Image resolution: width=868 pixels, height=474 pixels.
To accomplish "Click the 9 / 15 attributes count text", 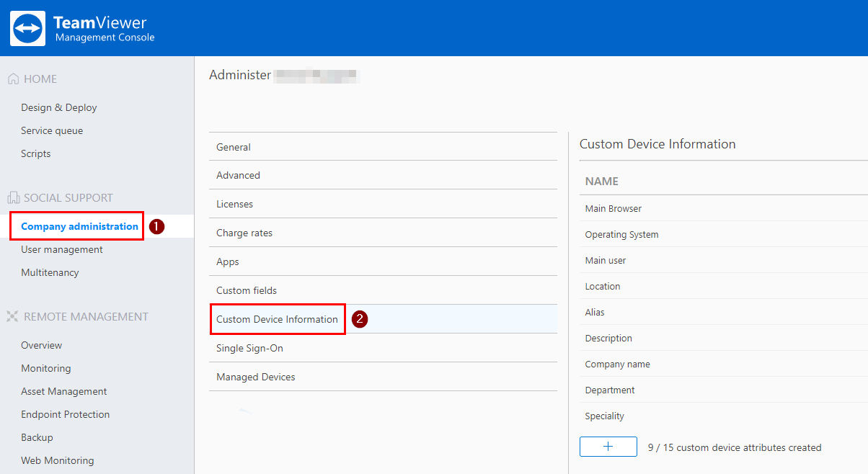I will [x=735, y=447].
